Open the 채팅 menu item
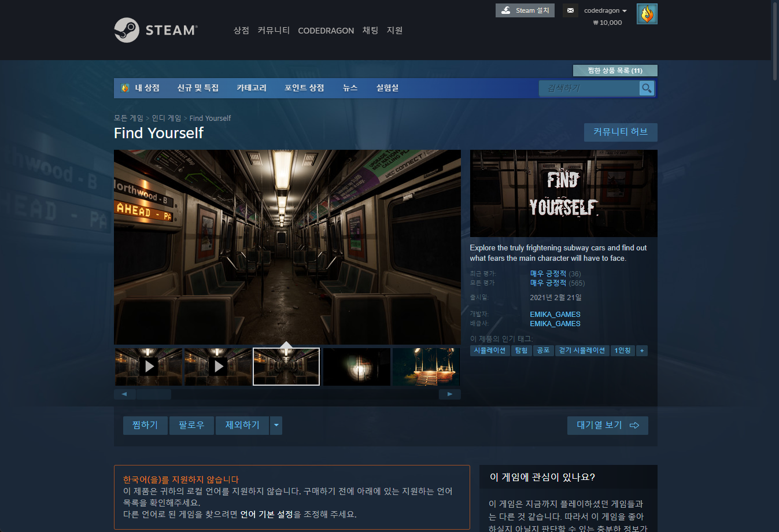 [370, 30]
